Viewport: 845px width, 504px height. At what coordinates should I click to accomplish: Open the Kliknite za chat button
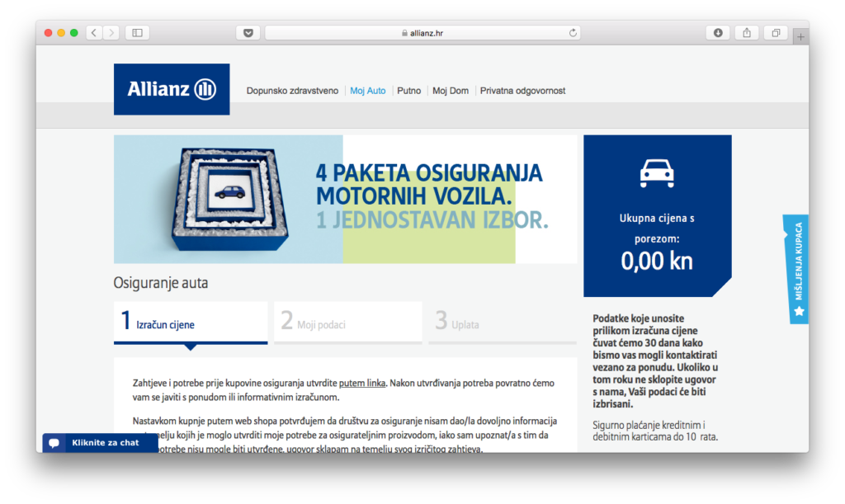point(99,443)
